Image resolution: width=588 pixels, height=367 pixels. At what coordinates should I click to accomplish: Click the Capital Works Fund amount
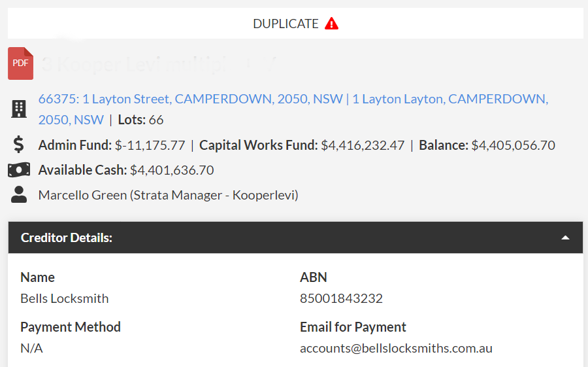tap(363, 145)
